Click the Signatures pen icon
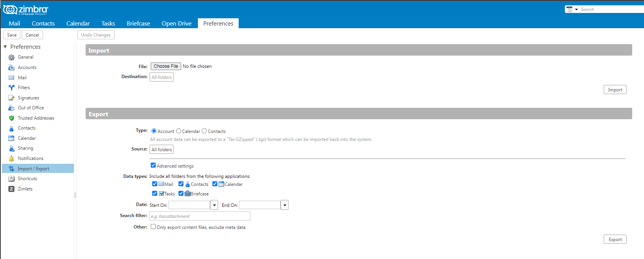The height and width of the screenshot is (259, 644). [11, 98]
